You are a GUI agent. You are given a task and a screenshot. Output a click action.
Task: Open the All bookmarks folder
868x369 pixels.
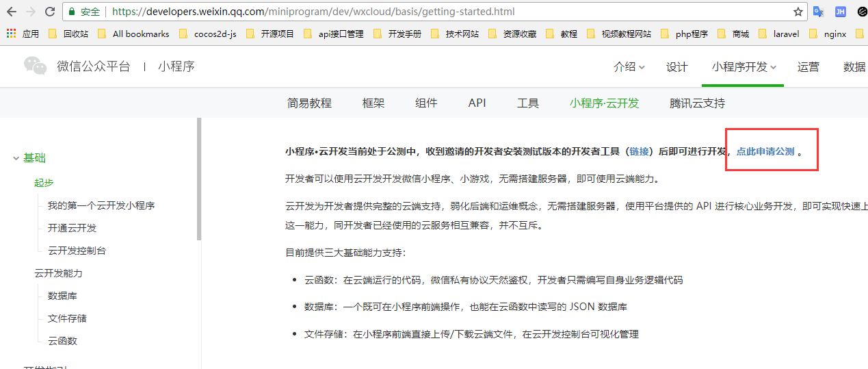pos(133,34)
